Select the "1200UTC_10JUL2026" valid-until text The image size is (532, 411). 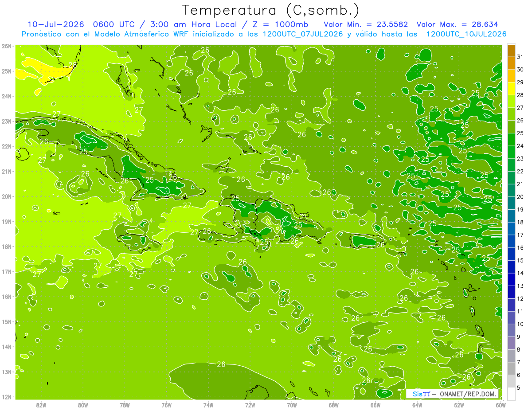coord(466,34)
